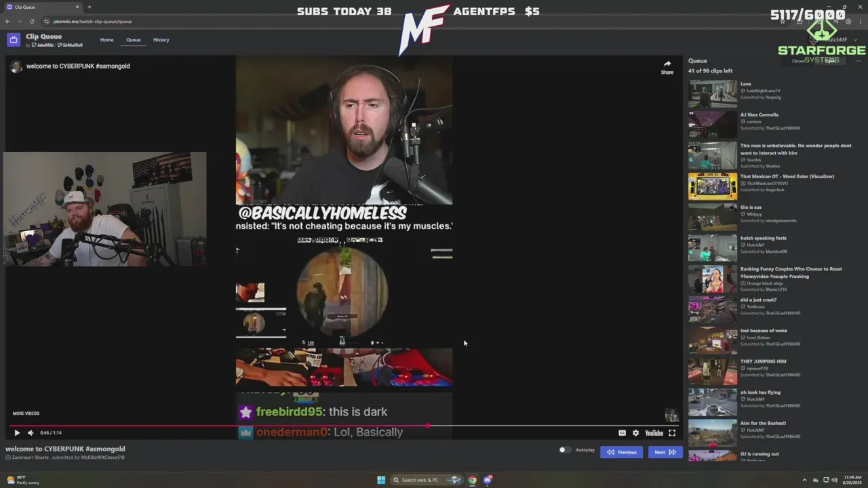
Task: Open the 'THEY JUMPING HIM' clip thumbnail
Action: pyautogui.click(x=713, y=371)
